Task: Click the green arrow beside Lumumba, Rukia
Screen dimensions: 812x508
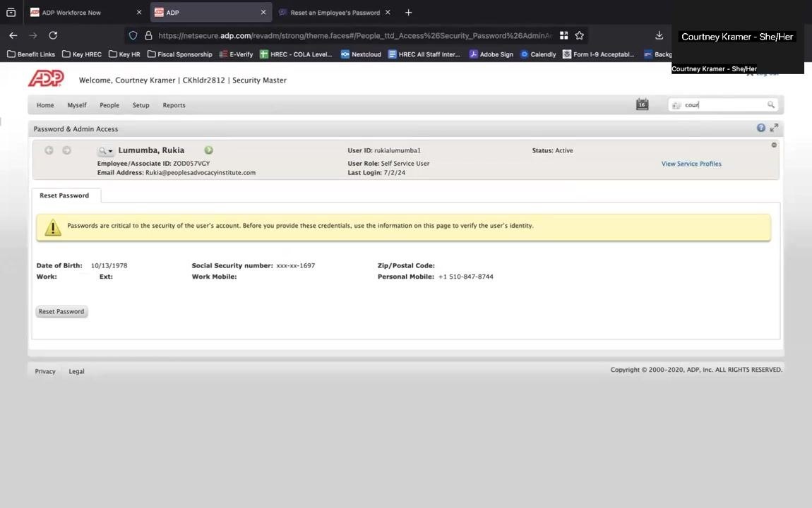Action: click(209, 150)
